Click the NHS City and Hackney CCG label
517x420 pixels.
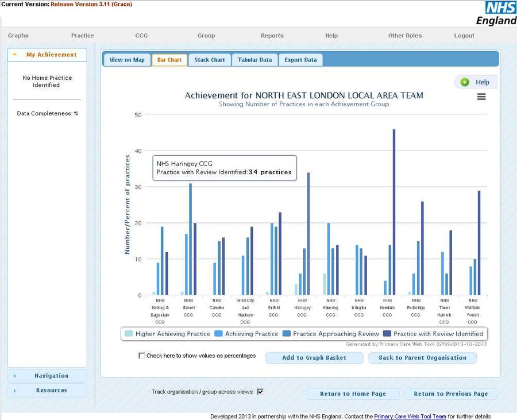[245, 311]
